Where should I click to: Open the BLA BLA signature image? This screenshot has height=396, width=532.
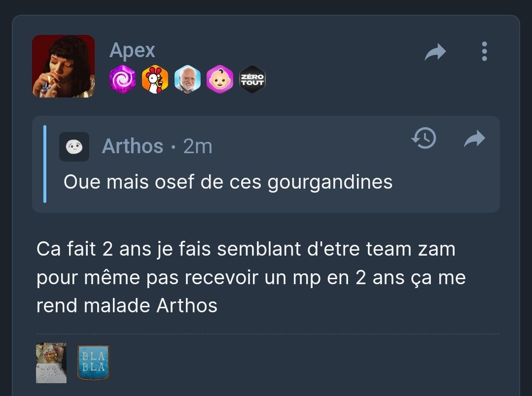[94, 363]
